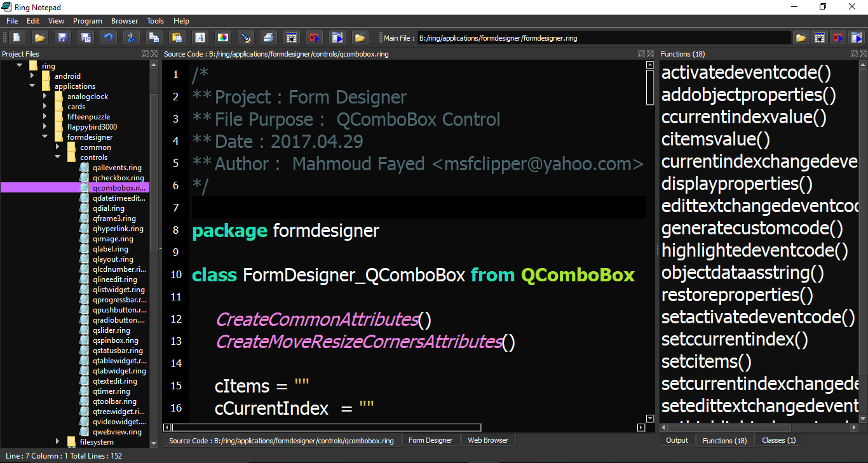Open the color picker rainbow icon
Viewport: 868px width, 463px height.
(x=222, y=37)
